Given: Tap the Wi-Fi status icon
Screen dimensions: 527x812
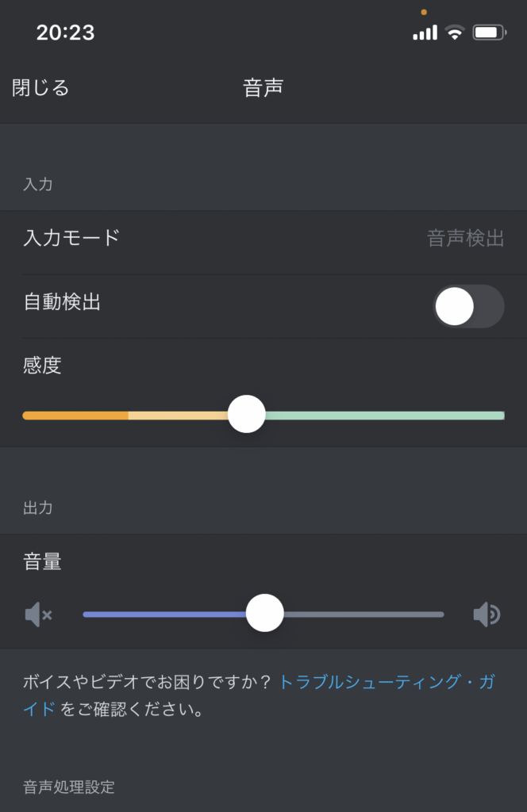Looking at the screenshot, I should point(455,33).
